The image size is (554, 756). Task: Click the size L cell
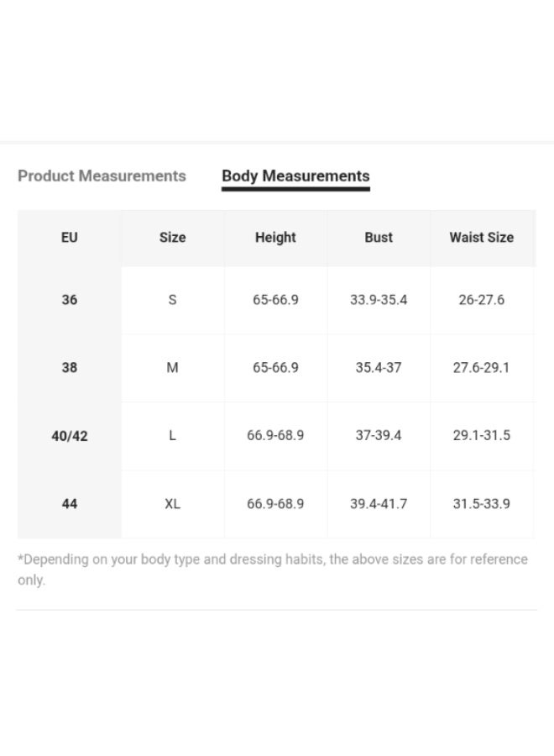pyautogui.click(x=172, y=436)
